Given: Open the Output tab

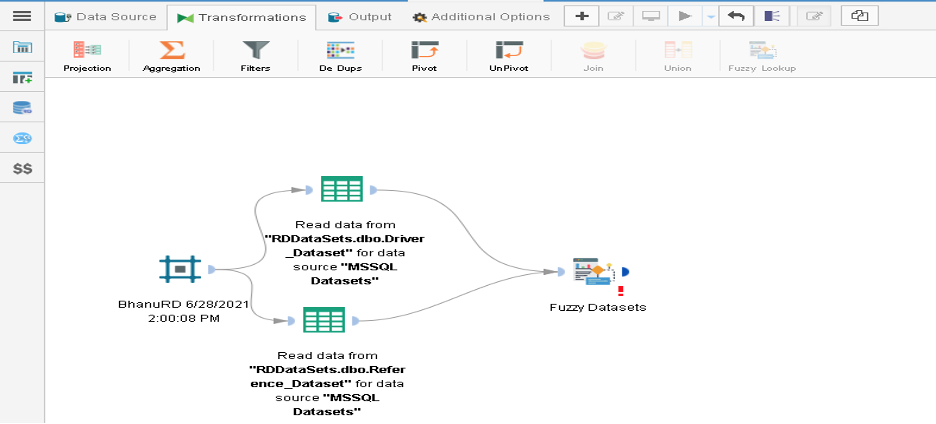Looking at the screenshot, I should coord(360,17).
